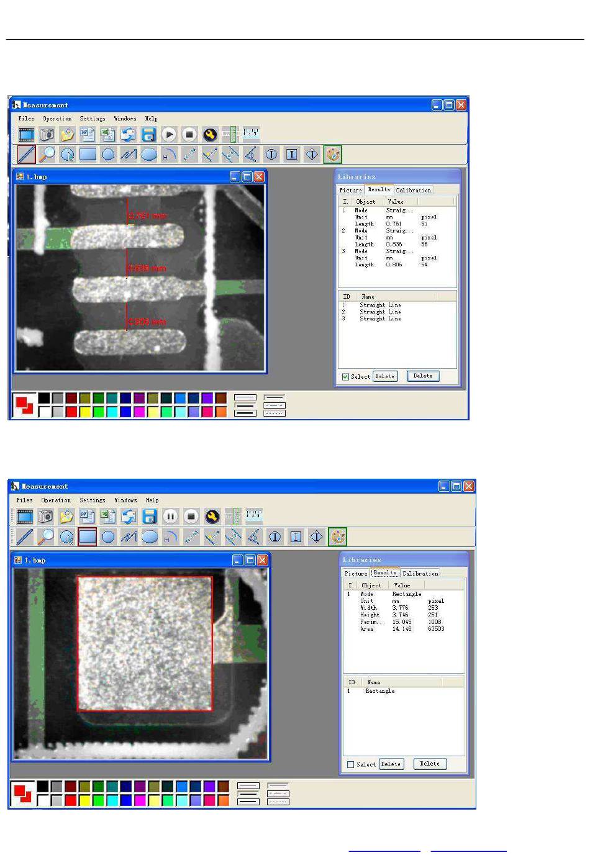Click the magnifier zoom tool in upper window
The width and height of the screenshot is (590, 868).
pyautogui.click(x=47, y=154)
